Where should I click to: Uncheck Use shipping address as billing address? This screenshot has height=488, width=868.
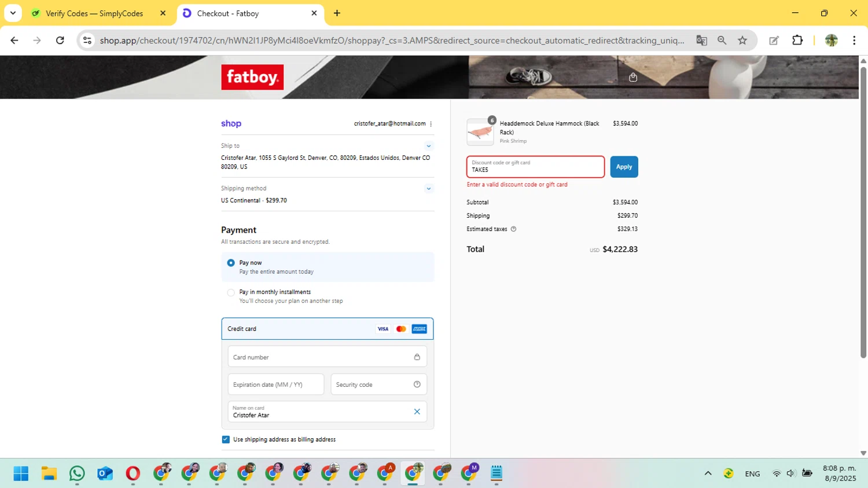226,439
